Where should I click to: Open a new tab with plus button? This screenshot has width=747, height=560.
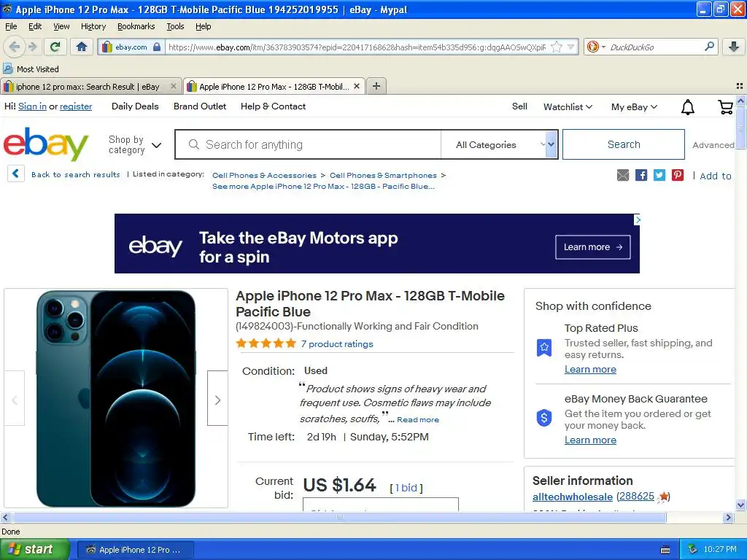coord(376,86)
